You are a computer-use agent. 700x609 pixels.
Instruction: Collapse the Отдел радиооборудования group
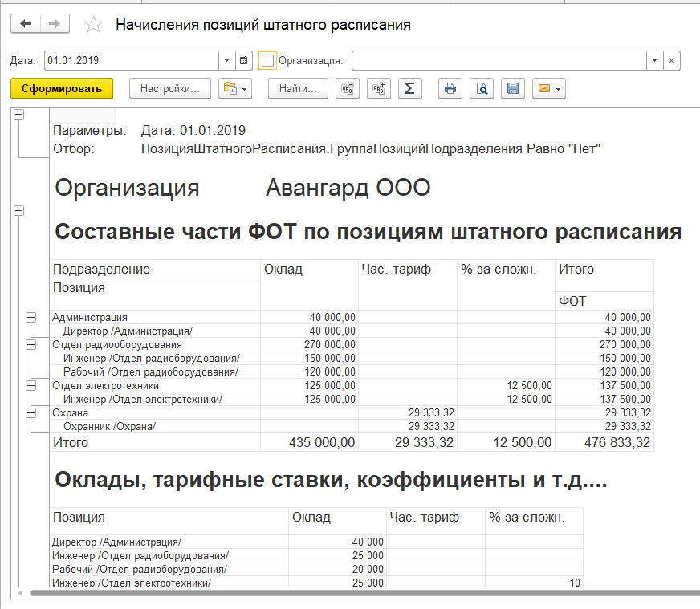32,344
